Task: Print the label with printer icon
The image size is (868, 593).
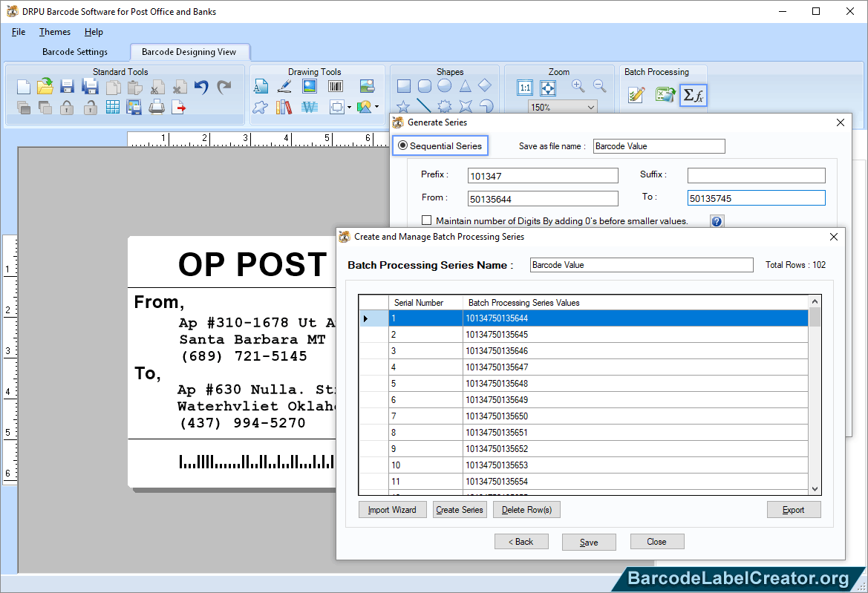Action: tap(157, 108)
